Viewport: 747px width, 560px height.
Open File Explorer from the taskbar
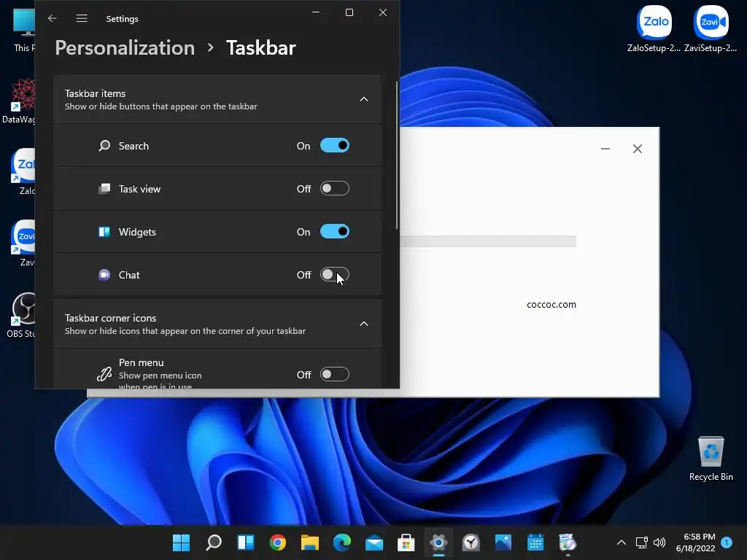pos(309,542)
